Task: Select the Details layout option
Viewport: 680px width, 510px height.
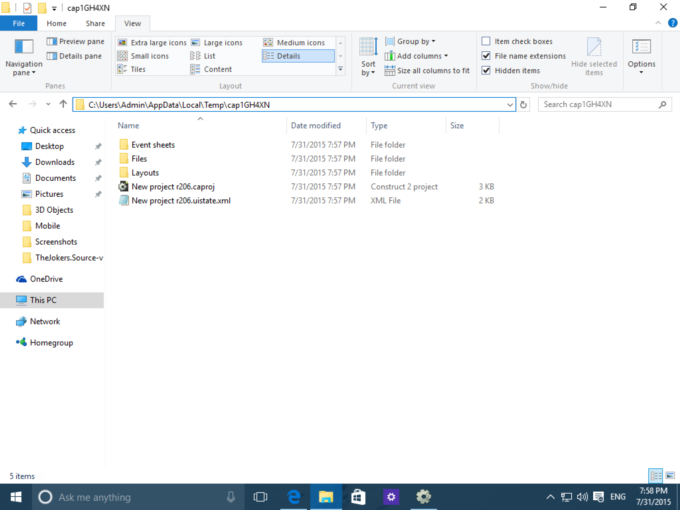Action: click(x=298, y=56)
